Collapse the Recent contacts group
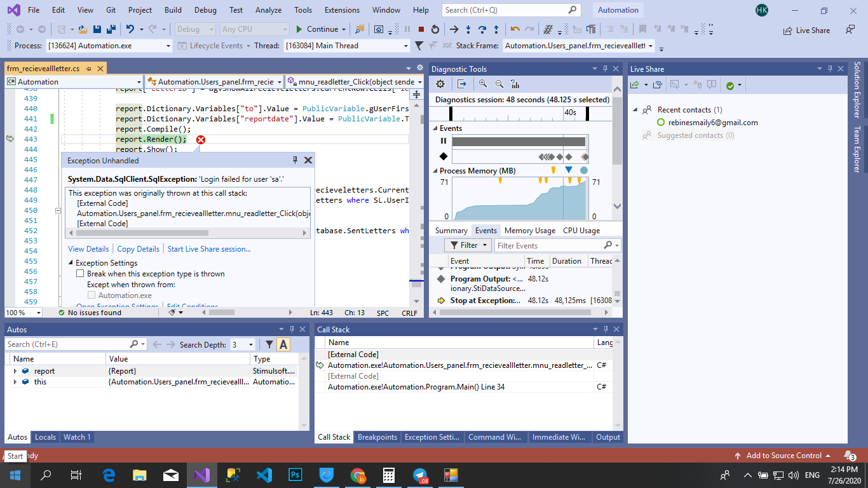 [x=635, y=110]
